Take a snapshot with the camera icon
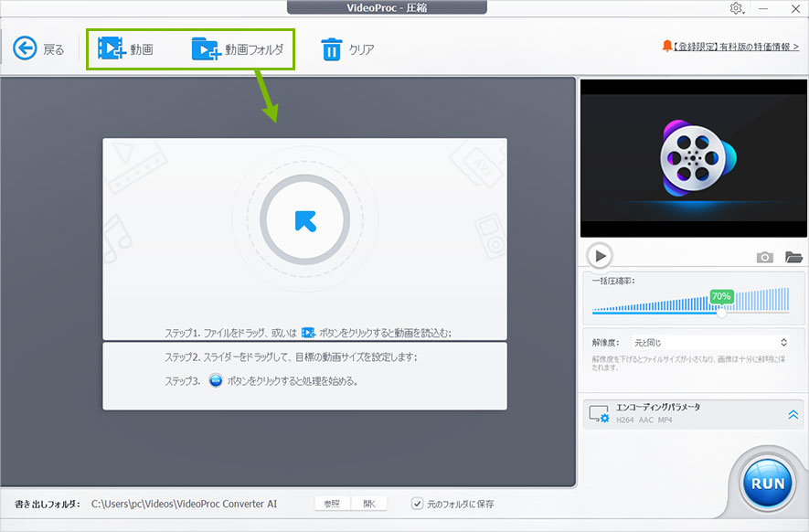Viewport: 809px width, 532px height. 765,257
